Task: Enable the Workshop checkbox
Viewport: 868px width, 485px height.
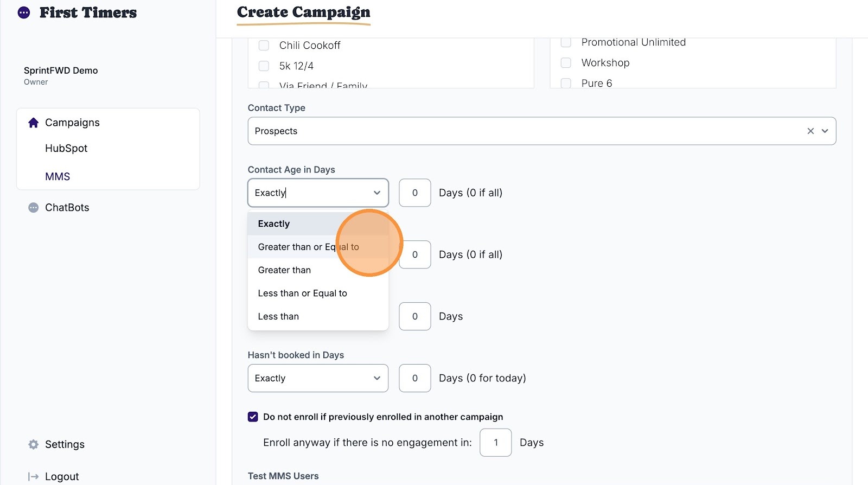Action: coord(566,63)
